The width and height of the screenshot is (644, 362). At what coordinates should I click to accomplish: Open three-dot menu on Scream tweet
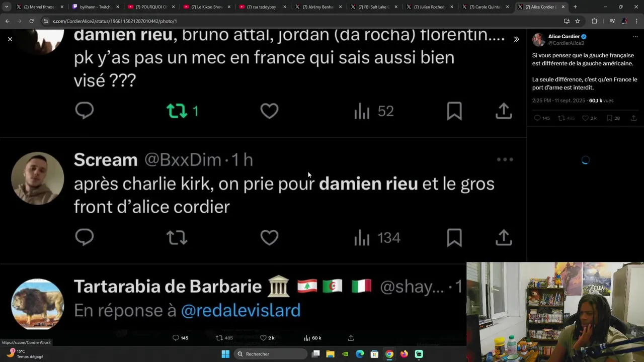[505, 160]
